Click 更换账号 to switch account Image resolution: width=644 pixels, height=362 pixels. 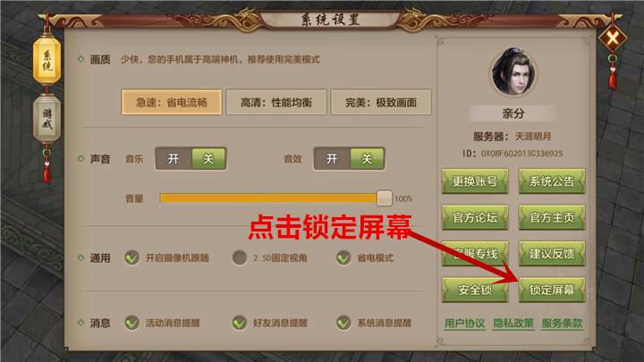[475, 181]
